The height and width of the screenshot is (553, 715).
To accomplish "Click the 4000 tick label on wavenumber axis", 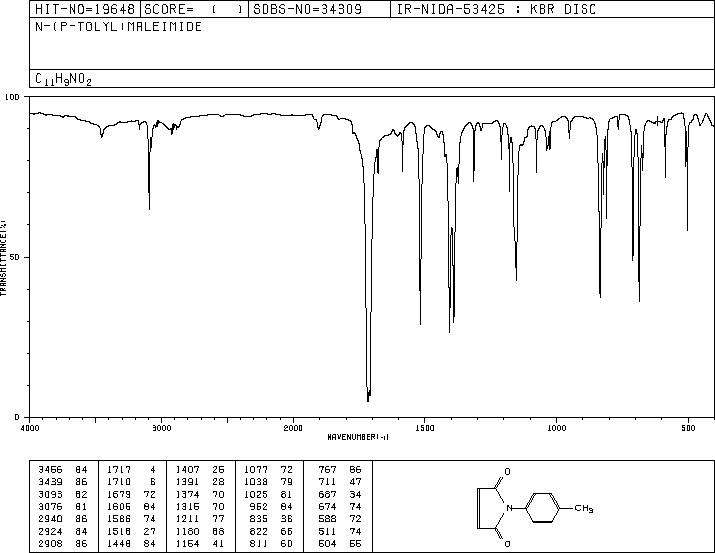I will click(x=30, y=428).
